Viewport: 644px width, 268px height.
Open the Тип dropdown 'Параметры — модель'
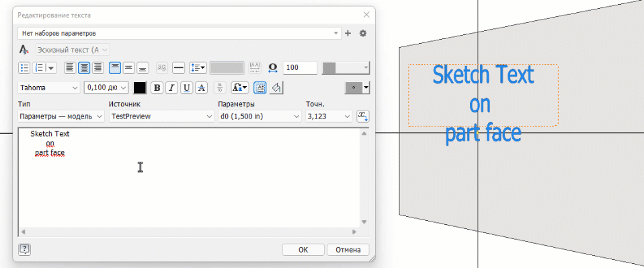61,116
